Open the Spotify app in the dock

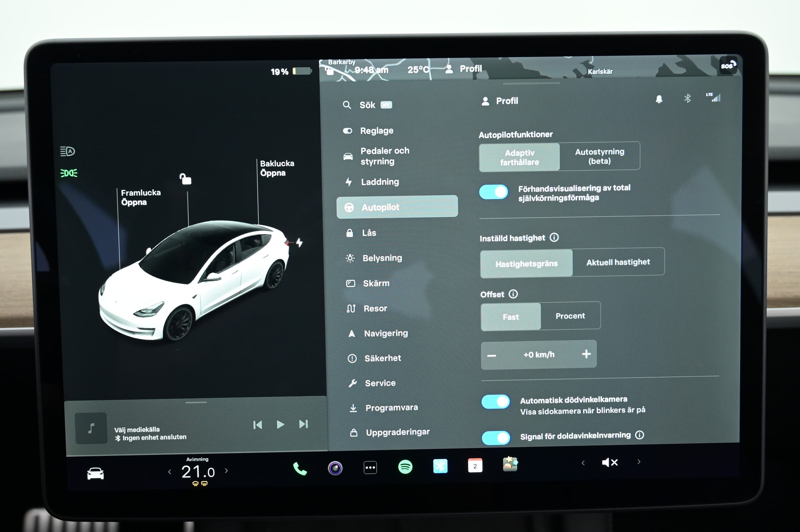405,467
